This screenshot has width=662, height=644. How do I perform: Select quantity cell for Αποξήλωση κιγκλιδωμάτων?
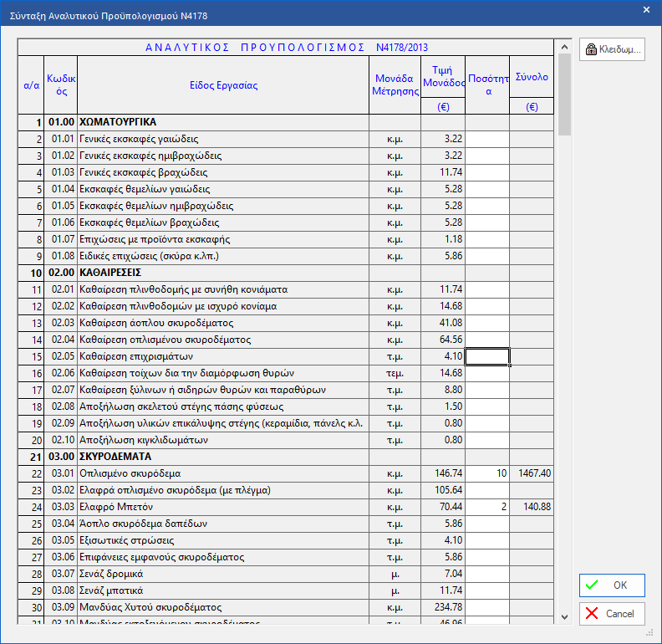click(487, 440)
